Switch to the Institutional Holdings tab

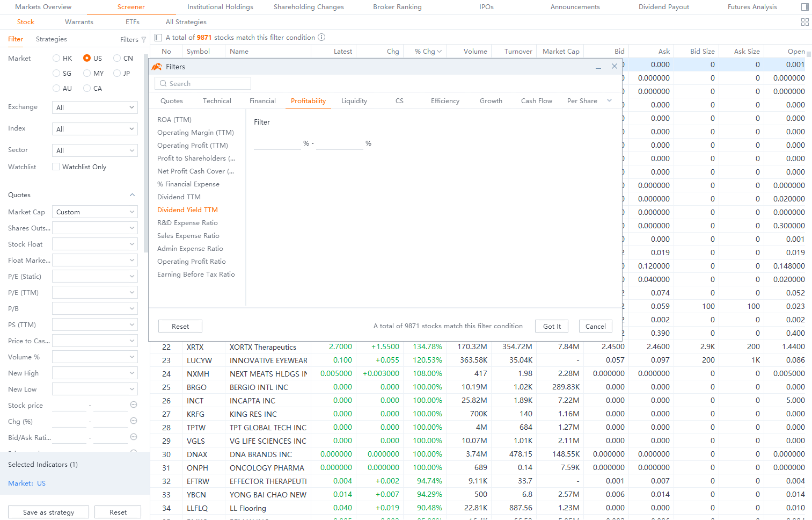[x=220, y=7]
